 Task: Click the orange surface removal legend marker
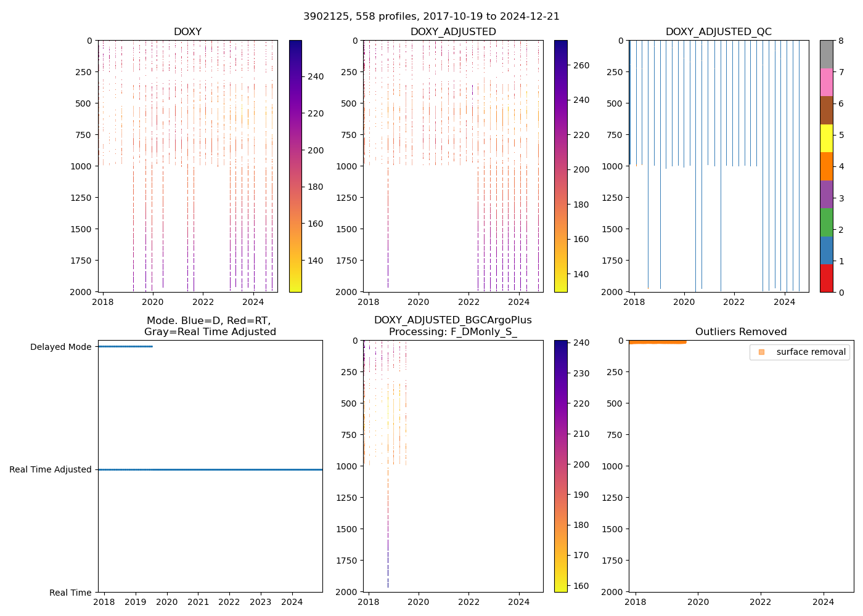pos(761,352)
